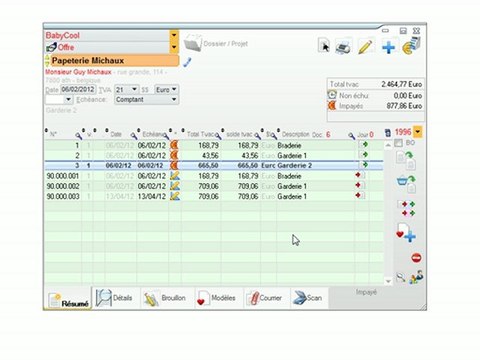The width and height of the screenshot is (480, 360).
Task: Click the calculator icon next to 1996
Action: (x=387, y=133)
